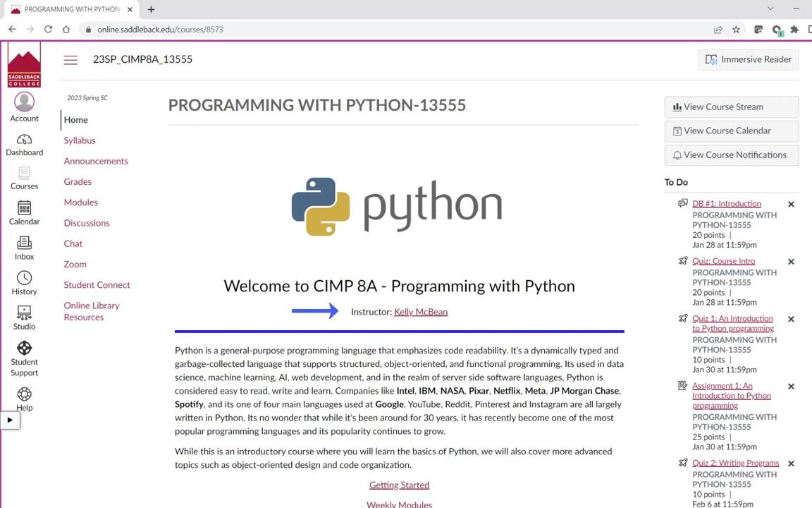Image resolution: width=812 pixels, height=508 pixels.
Task: Click the '2023 Spring SC' term label
Action: [87, 98]
